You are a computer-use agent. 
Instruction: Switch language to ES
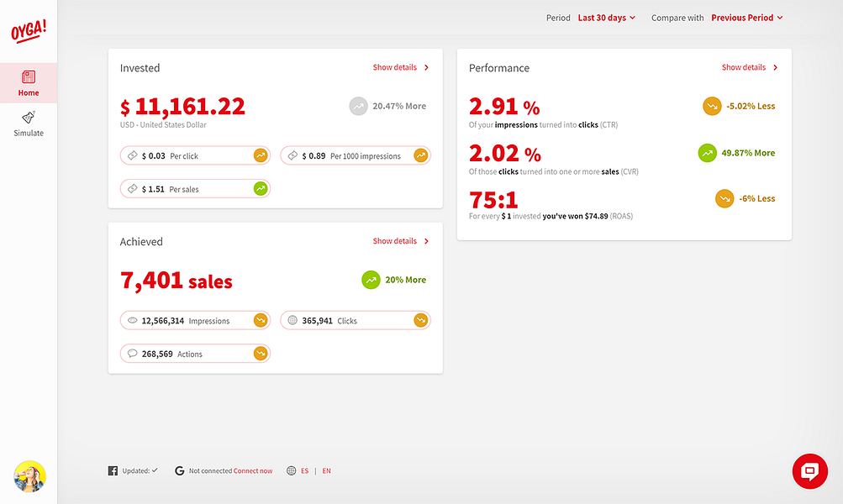[x=305, y=470]
